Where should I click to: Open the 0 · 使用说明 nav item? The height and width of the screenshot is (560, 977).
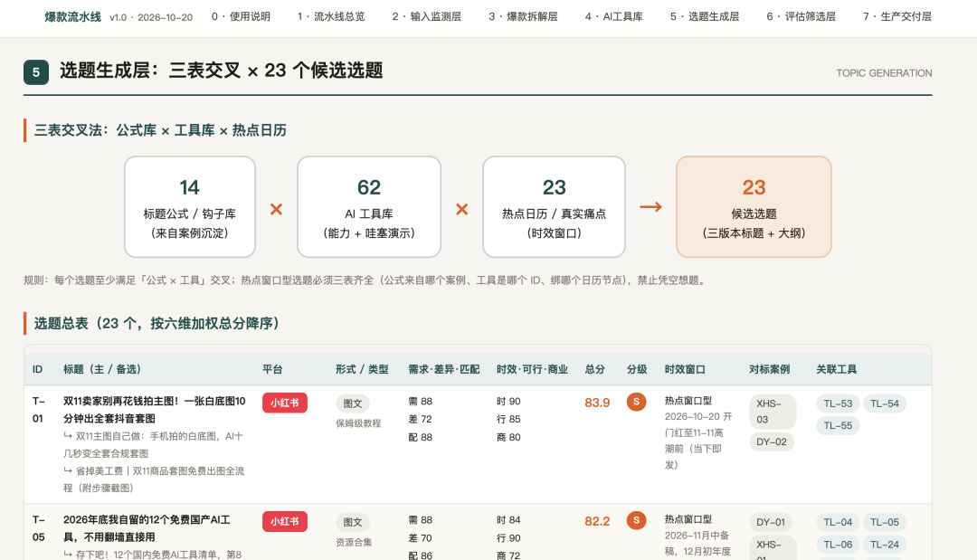241,17
